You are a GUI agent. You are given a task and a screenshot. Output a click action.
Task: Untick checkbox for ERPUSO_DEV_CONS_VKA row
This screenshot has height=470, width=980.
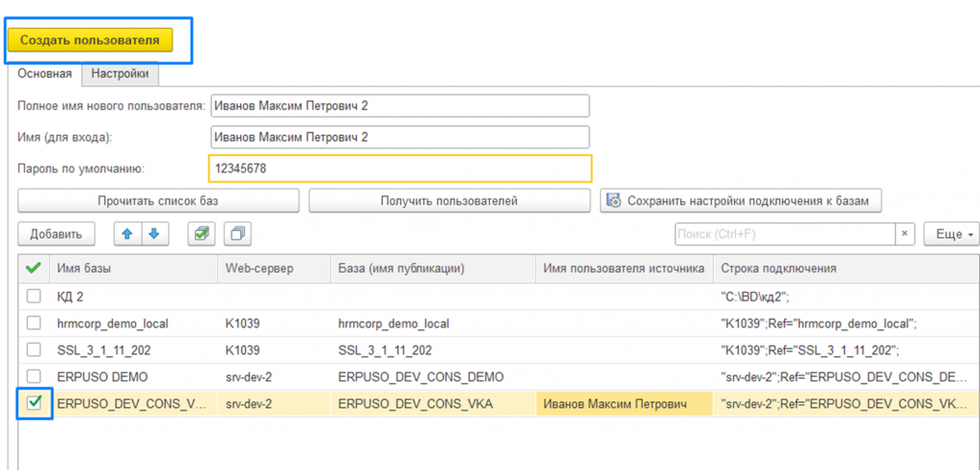33,404
